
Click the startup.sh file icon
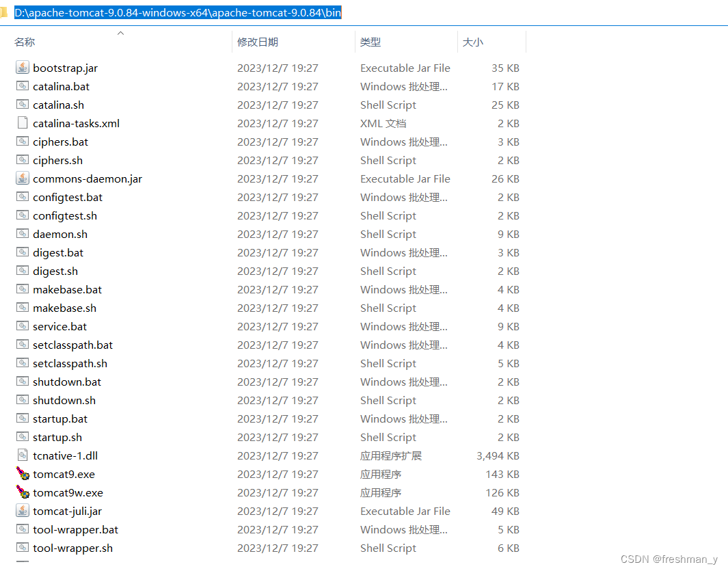tap(23, 437)
